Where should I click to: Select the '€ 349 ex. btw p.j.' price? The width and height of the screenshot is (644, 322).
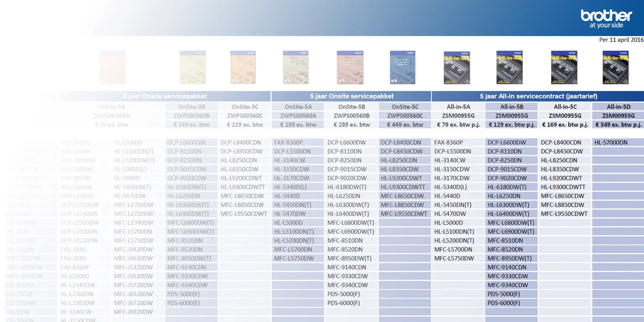618,125
